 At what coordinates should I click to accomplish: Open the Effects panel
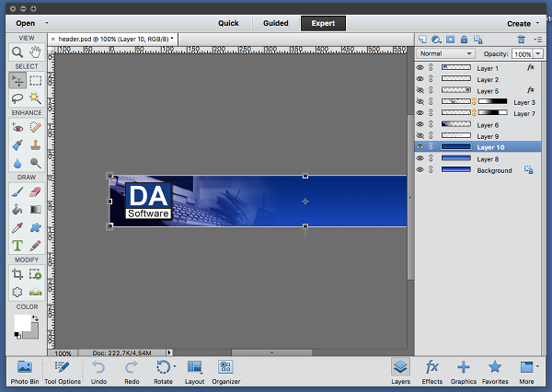[x=432, y=372]
